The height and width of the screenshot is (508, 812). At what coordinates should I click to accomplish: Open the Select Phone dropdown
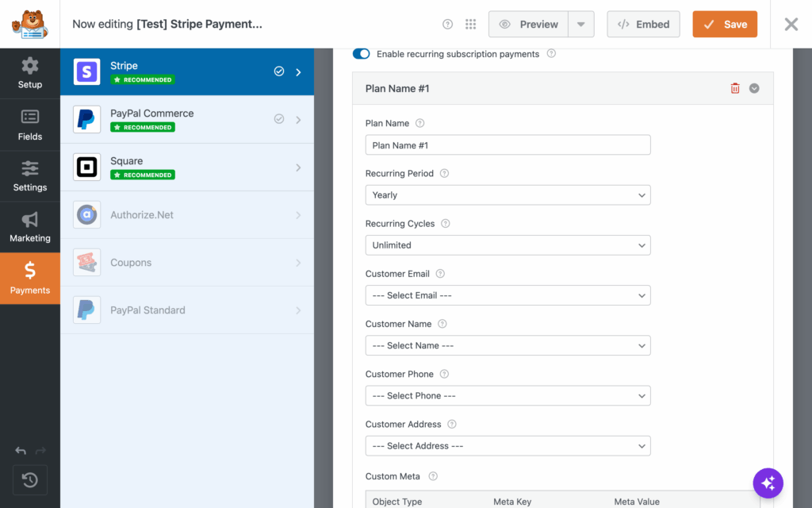[x=508, y=396]
